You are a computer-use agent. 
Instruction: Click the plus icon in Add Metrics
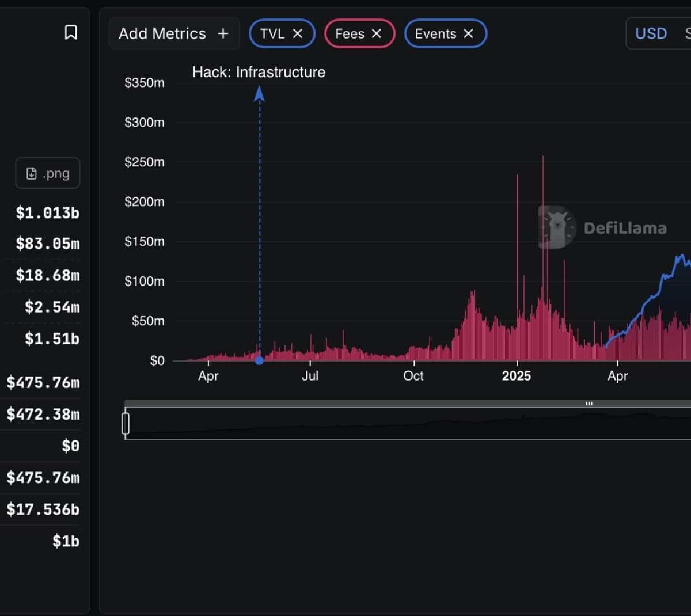(x=223, y=33)
